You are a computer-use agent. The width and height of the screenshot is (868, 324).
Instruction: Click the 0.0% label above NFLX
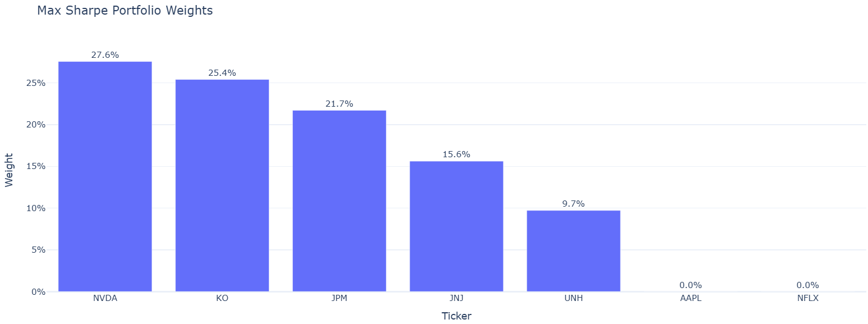click(x=807, y=285)
